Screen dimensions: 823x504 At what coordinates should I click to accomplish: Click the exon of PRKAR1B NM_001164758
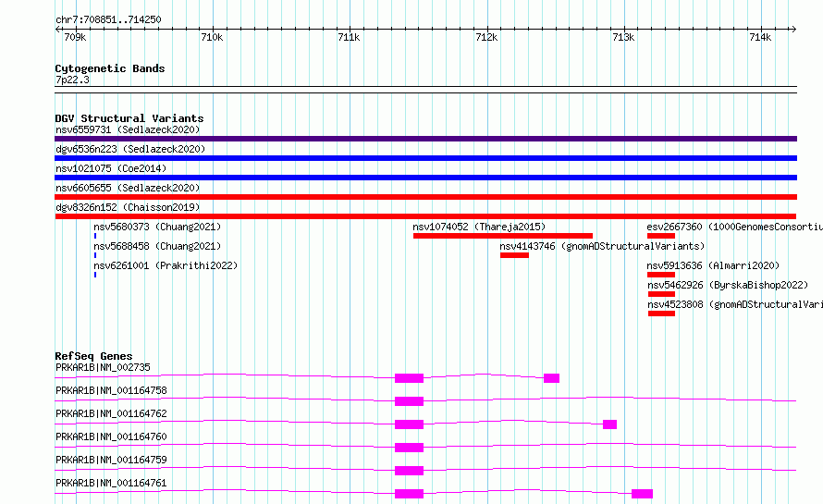(409, 401)
